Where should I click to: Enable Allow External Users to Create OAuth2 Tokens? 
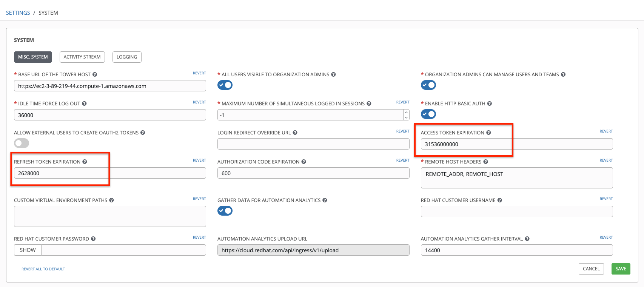click(x=22, y=143)
